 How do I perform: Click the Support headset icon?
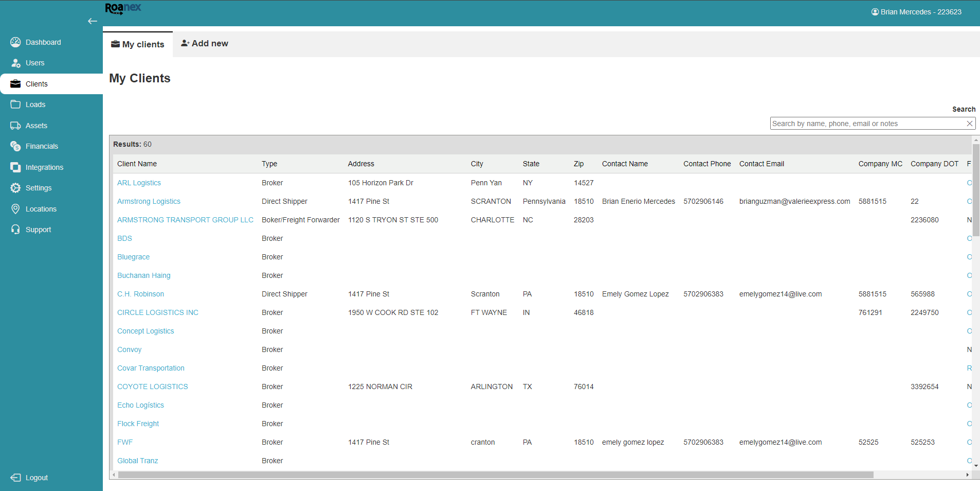click(x=15, y=230)
